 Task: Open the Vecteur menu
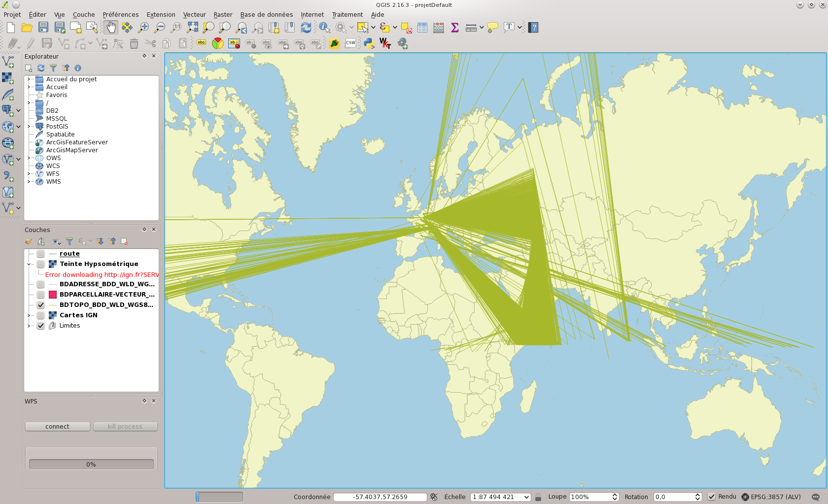(x=195, y=15)
